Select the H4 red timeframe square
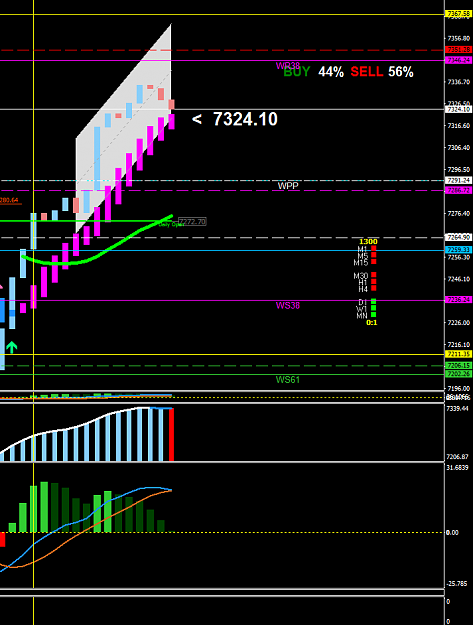This screenshot has width=473, height=625. point(373,288)
